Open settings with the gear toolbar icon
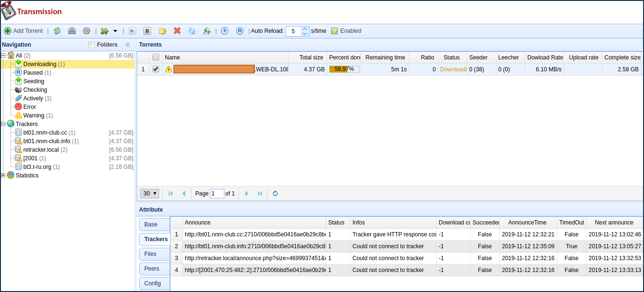644x292 pixels. pos(86,31)
